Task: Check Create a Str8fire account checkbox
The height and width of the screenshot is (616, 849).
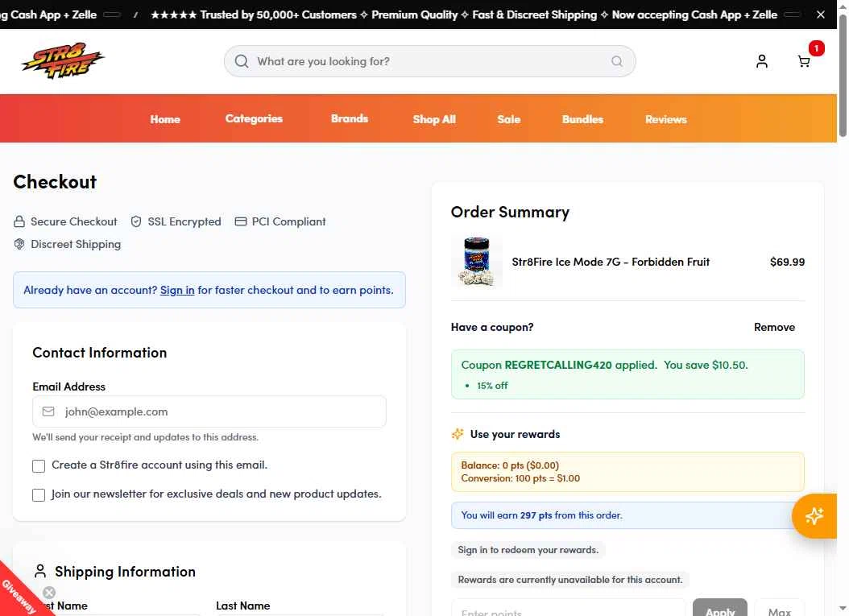Action: point(39,465)
